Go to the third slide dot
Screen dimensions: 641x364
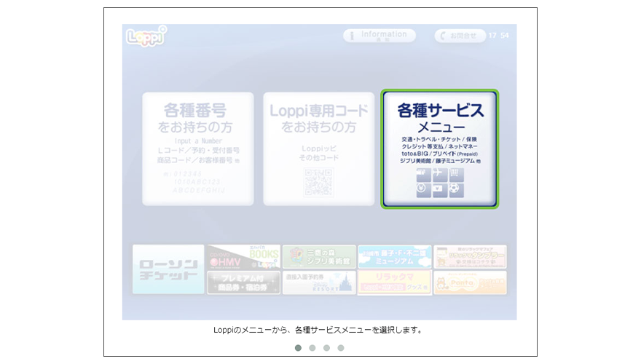pos(326,348)
